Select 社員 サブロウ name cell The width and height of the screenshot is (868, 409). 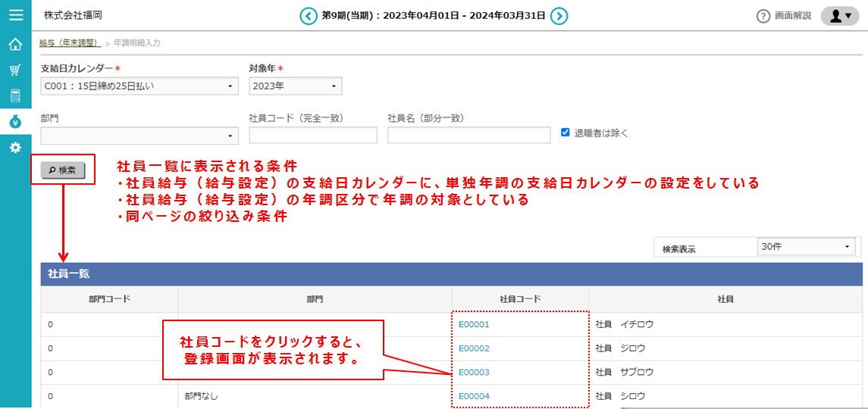[725, 373]
